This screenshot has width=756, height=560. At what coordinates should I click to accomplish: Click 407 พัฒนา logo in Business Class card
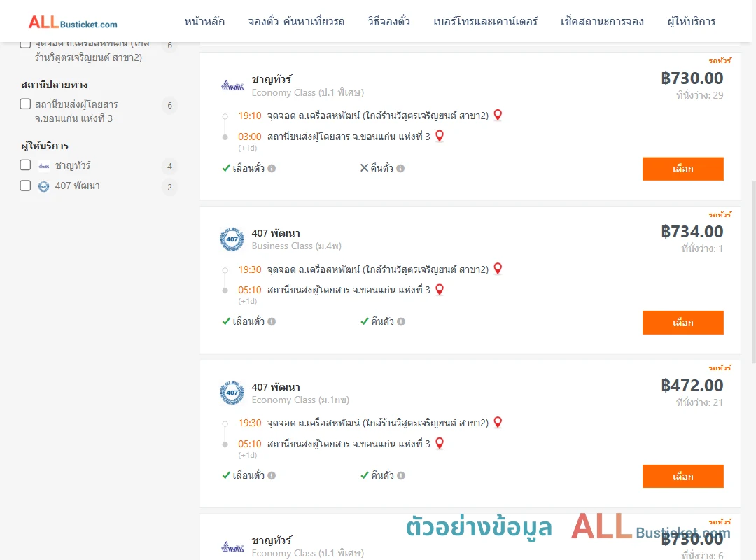[x=232, y=239]
